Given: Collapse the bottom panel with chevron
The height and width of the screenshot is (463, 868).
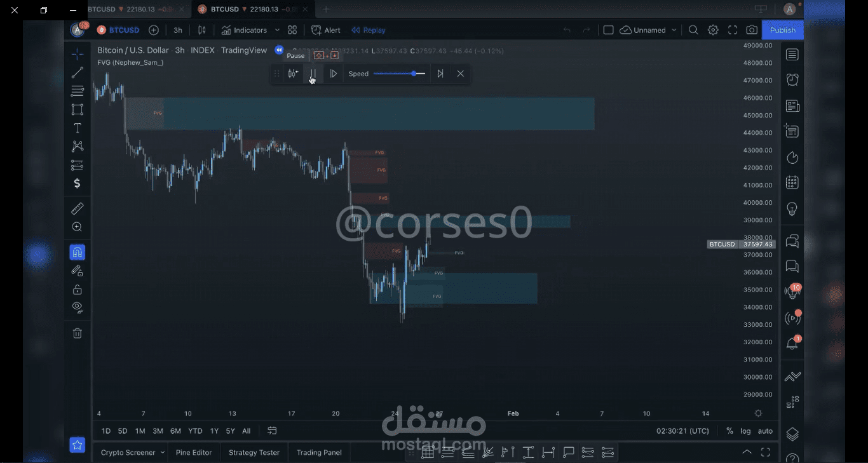Looking at the screenshot, I should pyautogui.click(x=747, y=452).
